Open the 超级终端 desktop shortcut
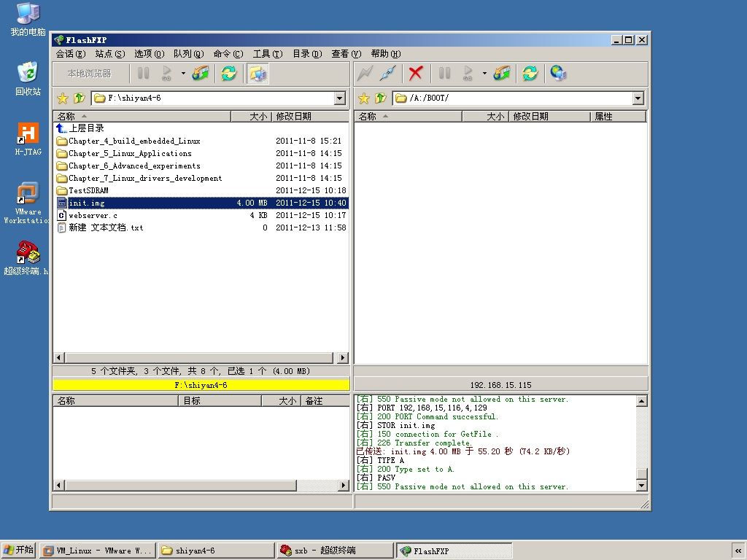The height and width of the screenshot is (560, 747). [27, 258]
